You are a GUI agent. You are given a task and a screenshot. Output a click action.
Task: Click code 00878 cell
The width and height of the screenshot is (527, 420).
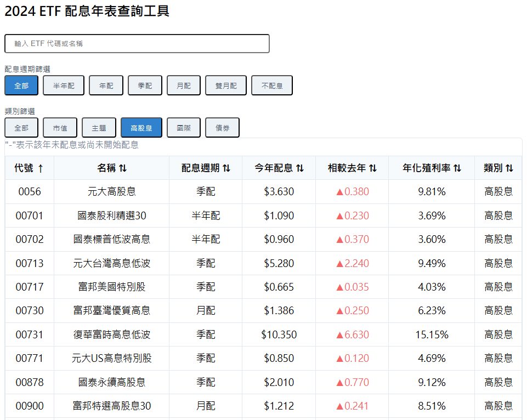point(30,382)
